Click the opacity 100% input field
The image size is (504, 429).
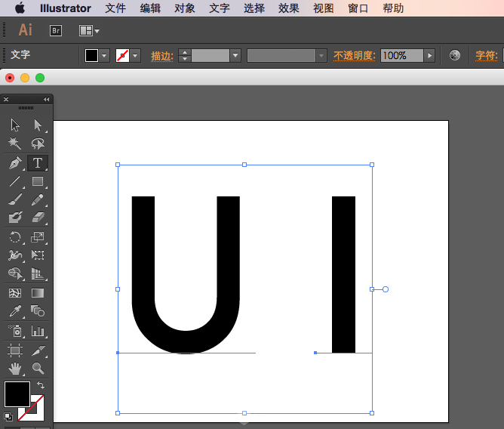[402, 56]
